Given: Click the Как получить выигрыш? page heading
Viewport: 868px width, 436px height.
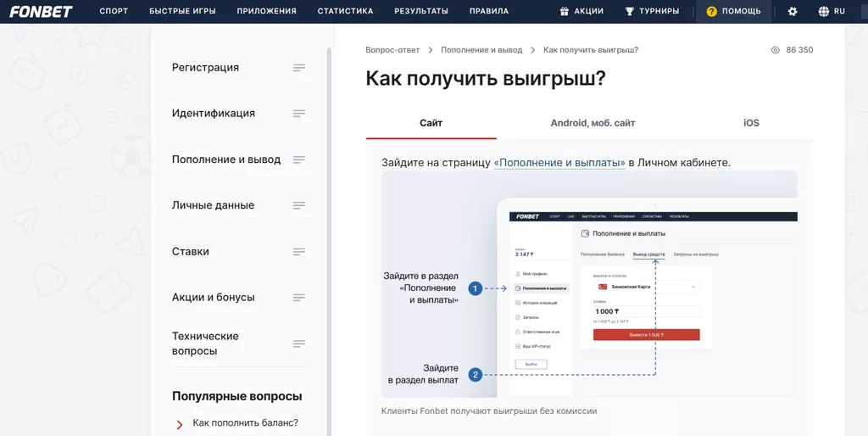Looking at the screenshot, I should pos(486,79).
